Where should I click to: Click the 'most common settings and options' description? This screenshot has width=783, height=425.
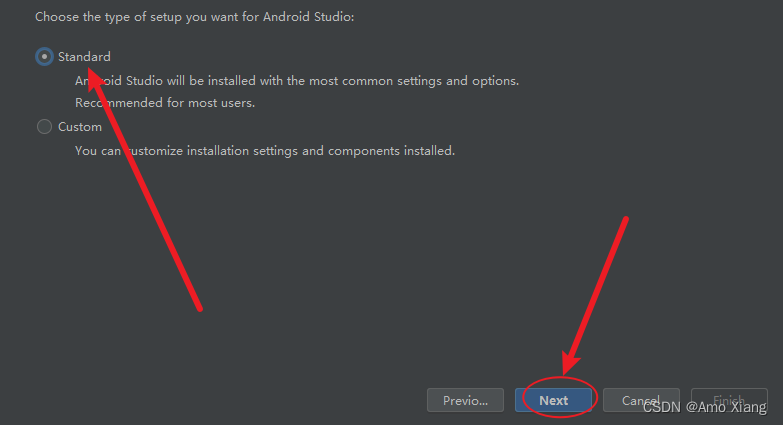[400, 81]
